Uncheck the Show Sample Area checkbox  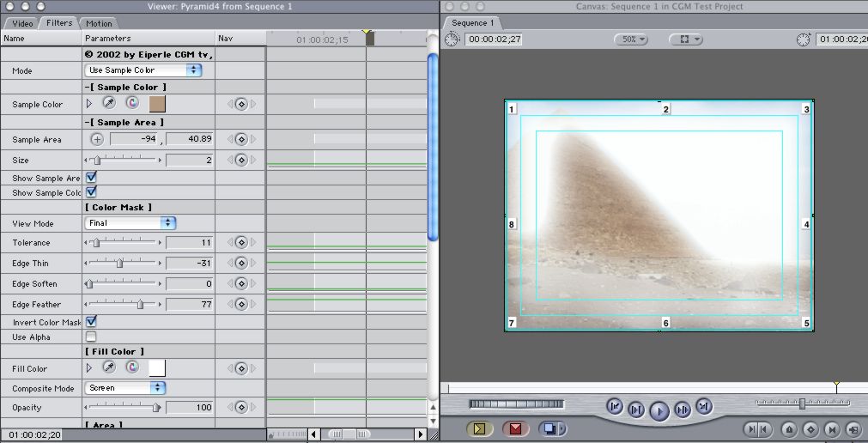pos(91,177)
